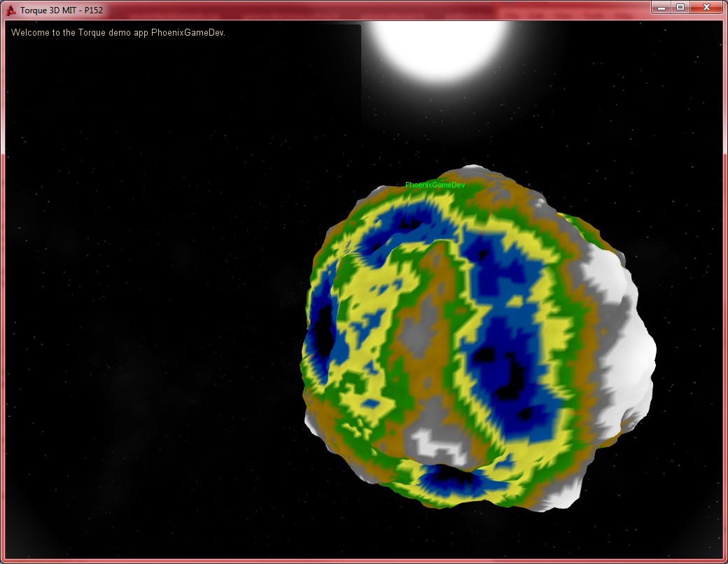This screenshot has height=564, width=728.
Task: Click the 'Welcome to the Torque demo app' message
Action: [x=118, y=32]
